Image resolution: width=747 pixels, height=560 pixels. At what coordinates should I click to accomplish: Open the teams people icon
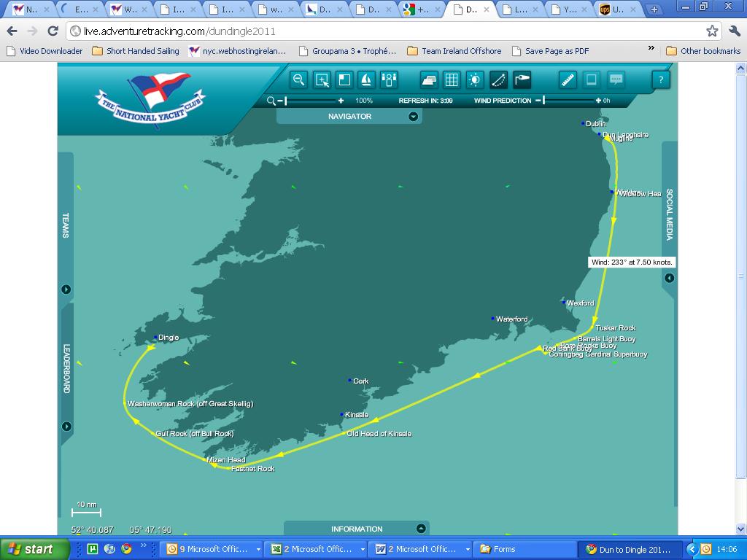pos(390,79)
